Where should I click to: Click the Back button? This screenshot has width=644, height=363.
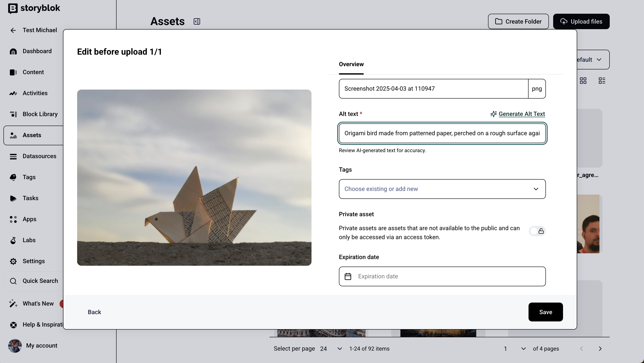[94, 312]
